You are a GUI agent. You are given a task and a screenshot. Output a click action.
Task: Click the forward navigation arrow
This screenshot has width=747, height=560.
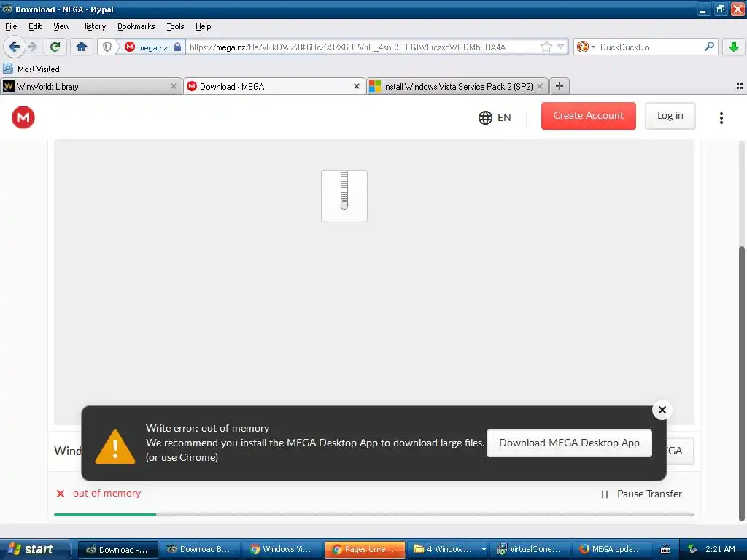[32, 47]
